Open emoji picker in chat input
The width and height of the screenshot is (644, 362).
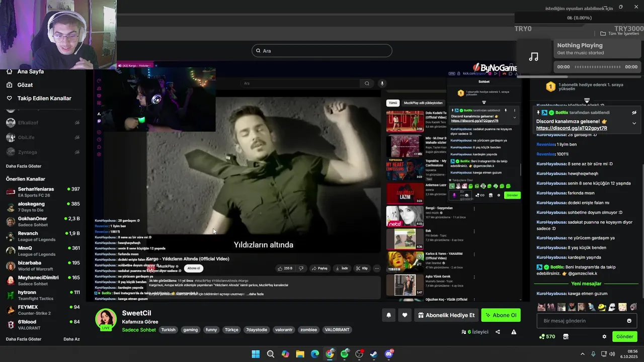pyautogui.click(x=629, y=321)
